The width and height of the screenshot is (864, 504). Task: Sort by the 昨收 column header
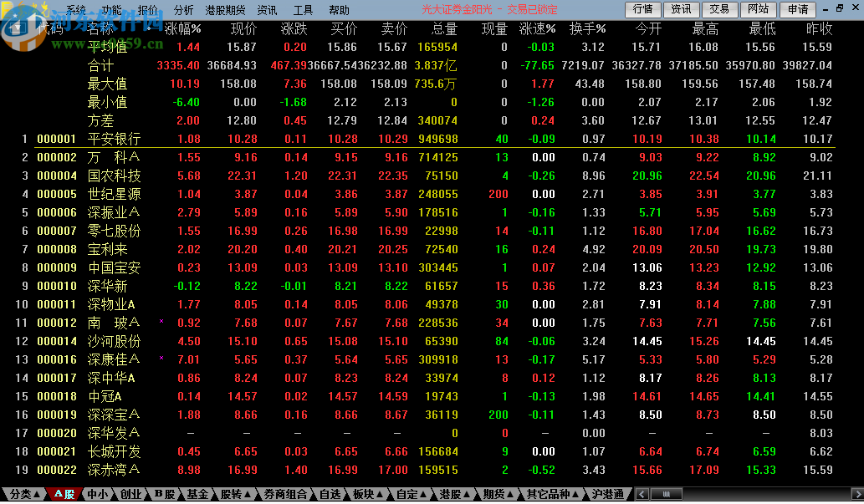[x=819, y=28]
